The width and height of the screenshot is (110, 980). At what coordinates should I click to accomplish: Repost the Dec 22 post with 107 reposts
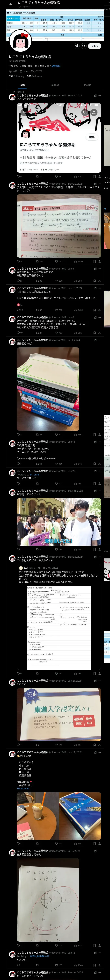39,261
